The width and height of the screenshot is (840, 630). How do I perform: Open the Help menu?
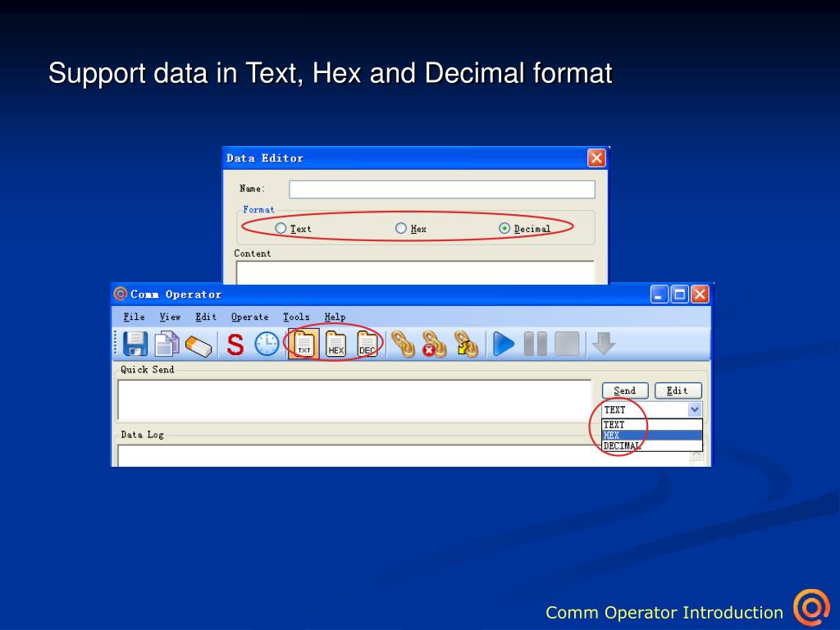[335, 317]
